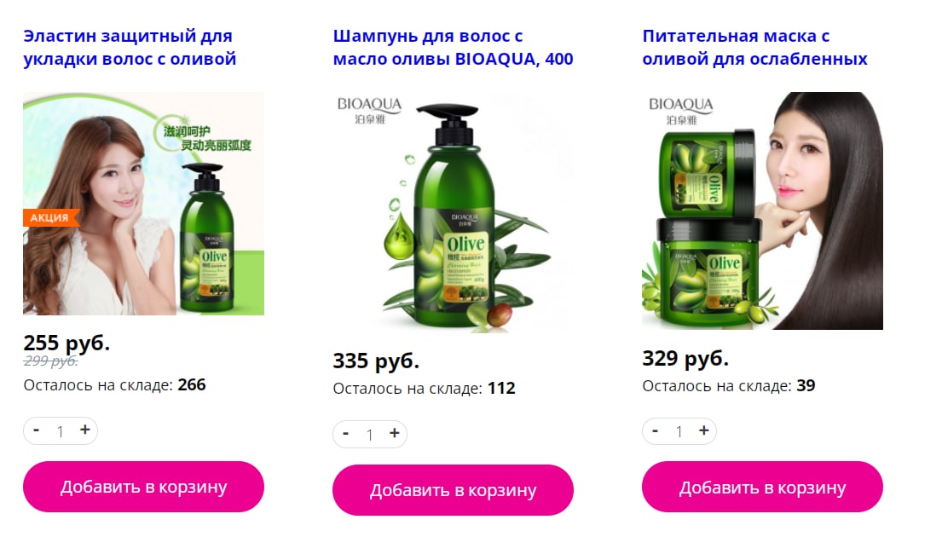
Task: Add the 335 руб. shampoo to cart
Action: coord(453,490)
